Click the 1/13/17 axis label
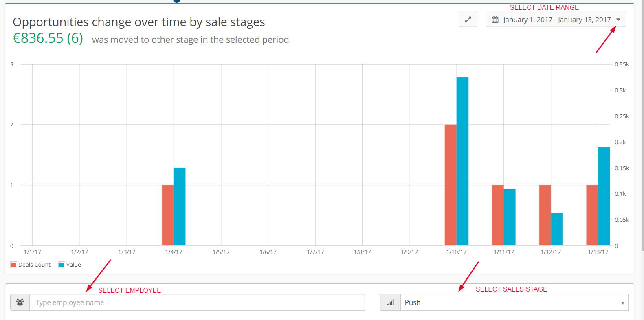Viewport: 644px width, 320px height. [598, 252]
